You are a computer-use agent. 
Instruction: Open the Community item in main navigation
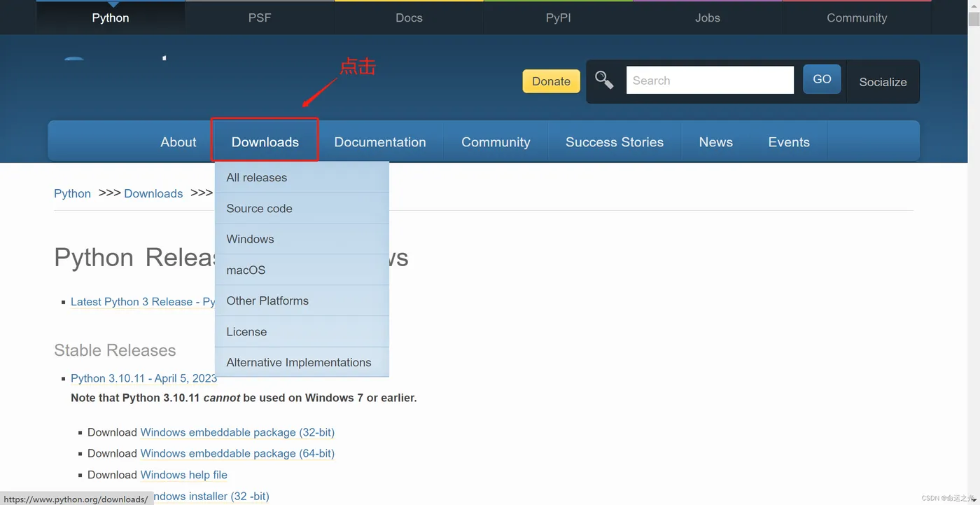tap(496, 141)
